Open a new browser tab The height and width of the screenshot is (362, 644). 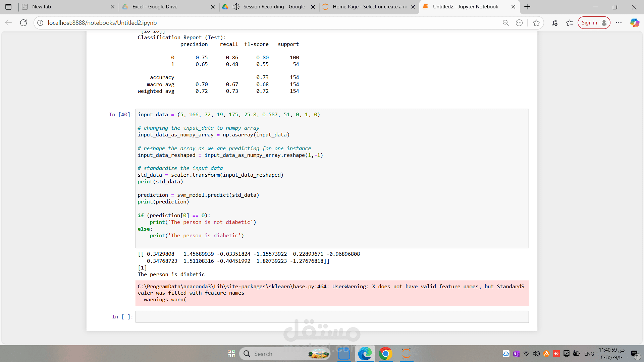527,7
